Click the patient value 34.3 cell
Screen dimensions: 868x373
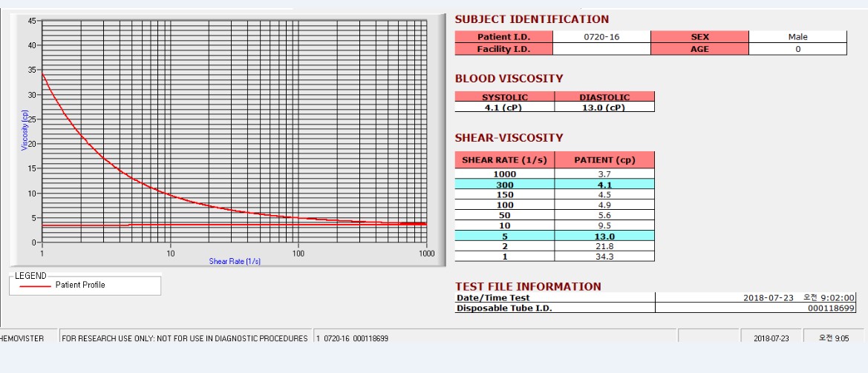tap(604, 257)
